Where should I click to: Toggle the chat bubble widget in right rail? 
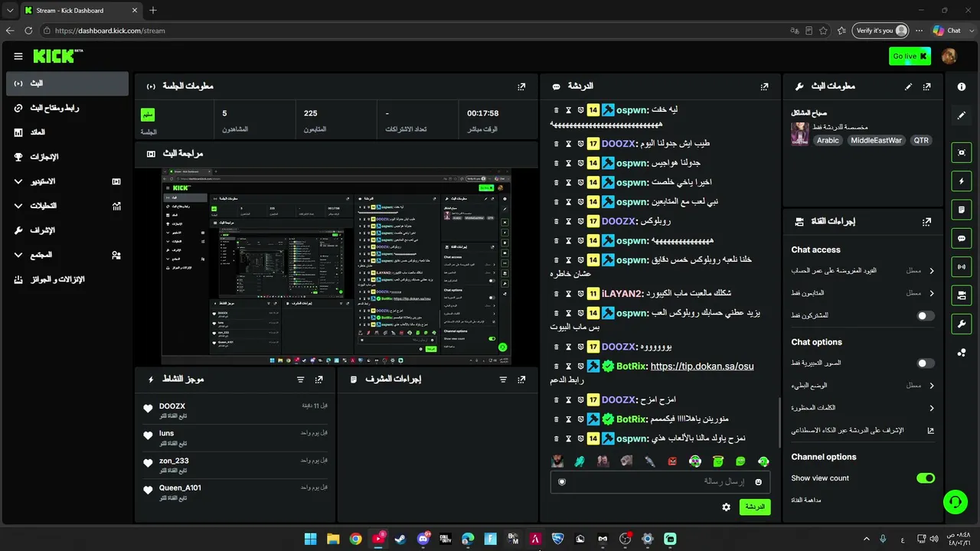[x=962, y=238]
